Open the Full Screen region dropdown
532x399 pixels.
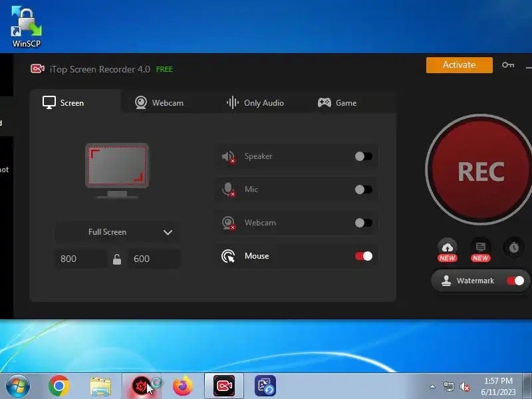click(117, 232)
